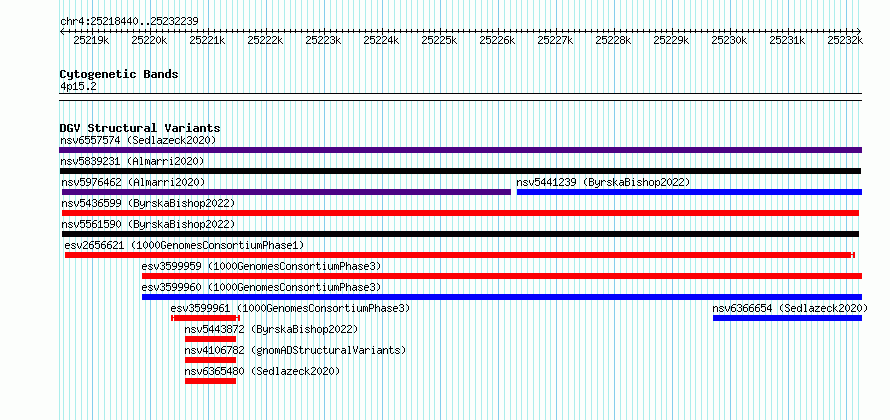The width and height of the screenshot is (890, 420).
Task: Select the blue nsv5441239 variant bar
Action: 689,192
